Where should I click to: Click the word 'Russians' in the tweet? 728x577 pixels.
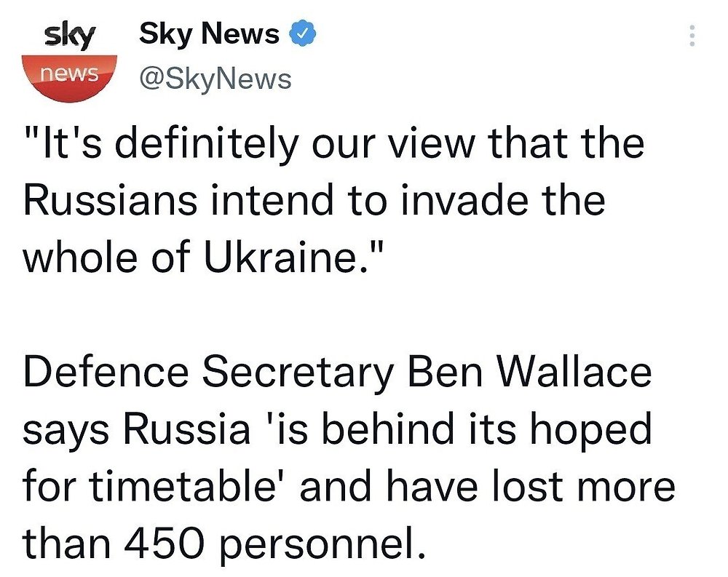pyautogui.click(x=110, y=199)
